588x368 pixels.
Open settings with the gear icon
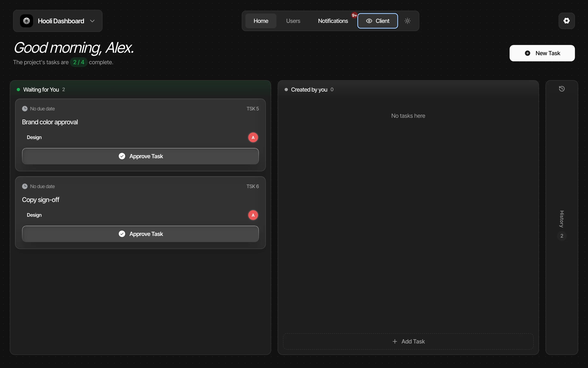pos(567,21)
